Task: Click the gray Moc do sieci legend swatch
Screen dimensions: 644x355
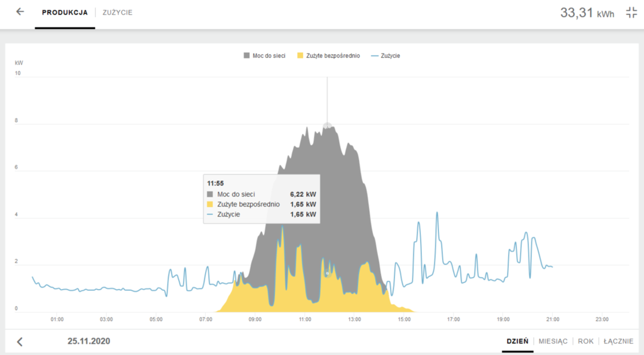Action: coord(247,56)
